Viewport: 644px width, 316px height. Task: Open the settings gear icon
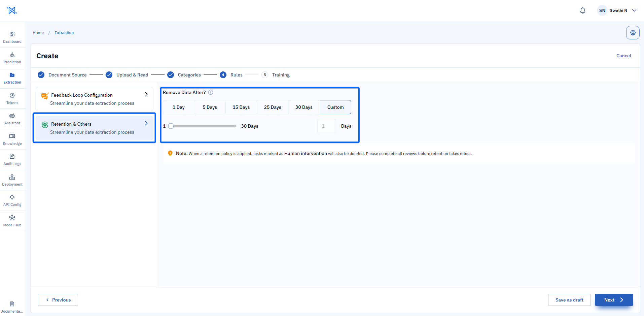[633, 33]
